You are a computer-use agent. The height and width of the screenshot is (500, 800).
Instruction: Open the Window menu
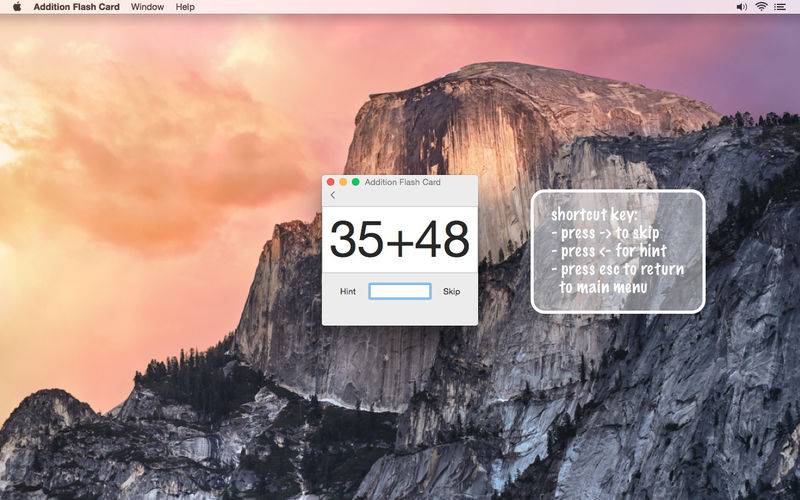(x=147, y=7)
